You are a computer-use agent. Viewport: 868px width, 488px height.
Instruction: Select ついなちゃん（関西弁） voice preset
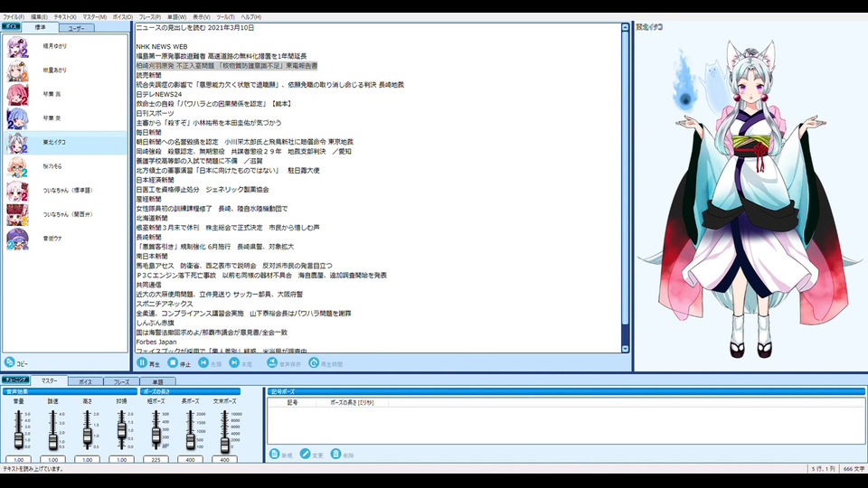[65, 215]
